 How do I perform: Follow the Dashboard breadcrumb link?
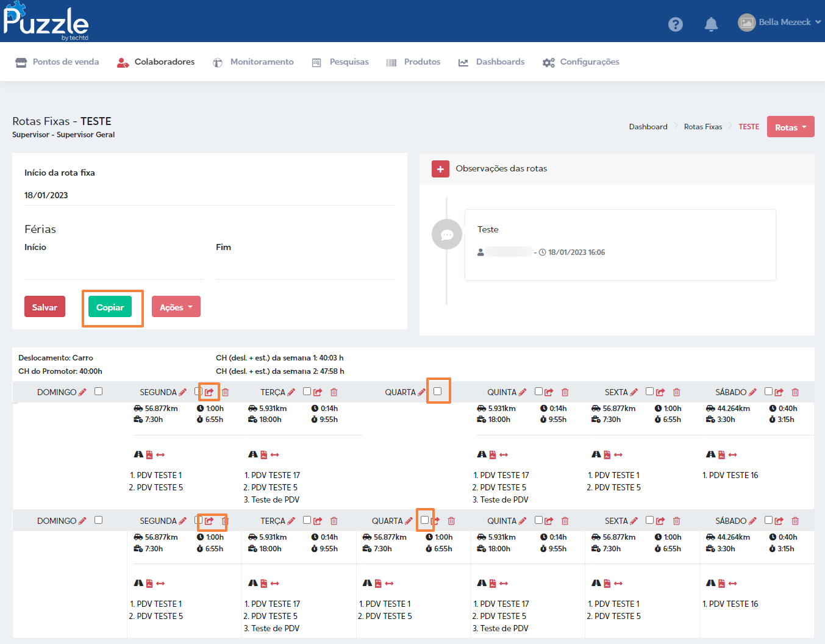point(648,127)
